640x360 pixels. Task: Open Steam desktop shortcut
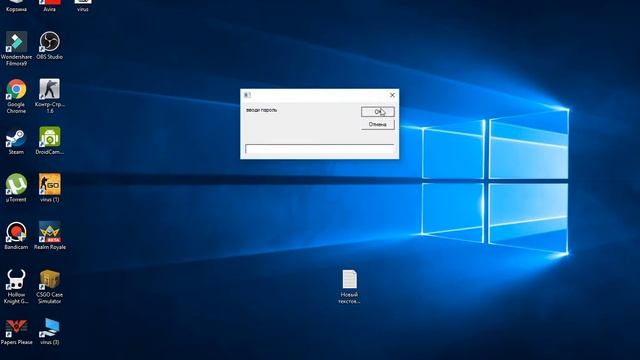point(16,141)
